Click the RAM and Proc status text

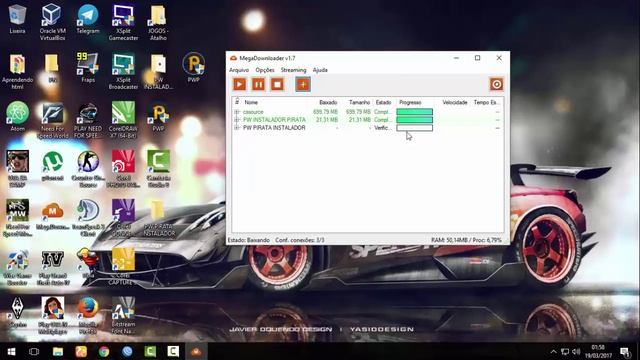pos(466,240)
